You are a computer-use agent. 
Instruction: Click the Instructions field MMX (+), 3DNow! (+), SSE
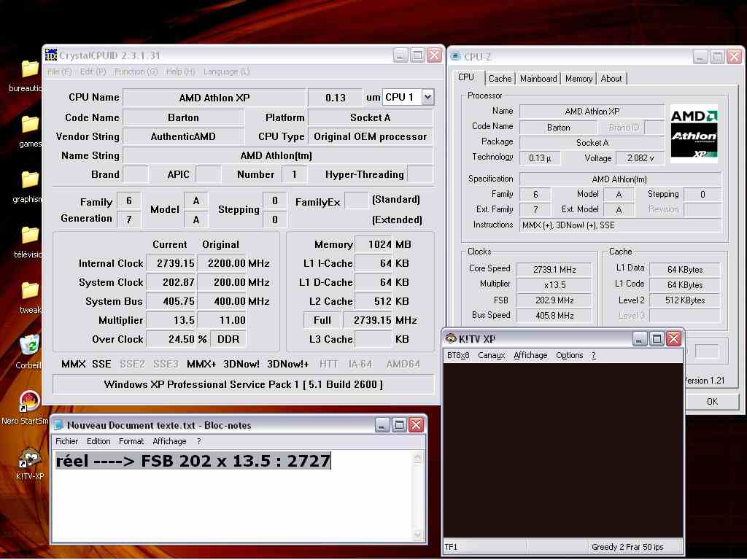[620, 225]
